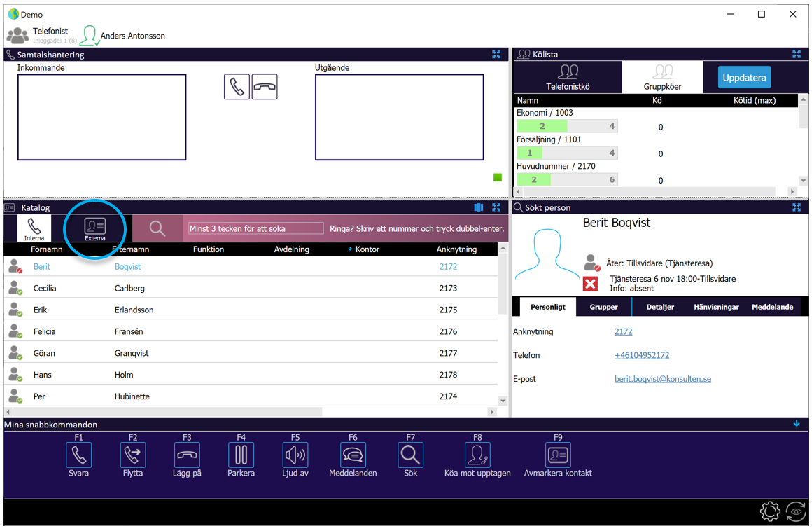Viewport: 812px width, 531px height.
Task: Click the eye refresh icon beside the gear
Action: pos(796,511)
